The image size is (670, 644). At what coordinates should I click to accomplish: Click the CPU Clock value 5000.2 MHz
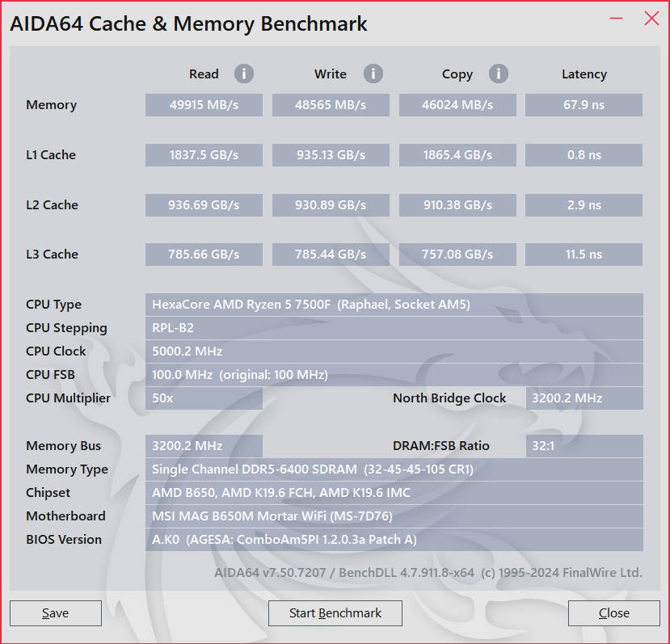tap(394, 351)
